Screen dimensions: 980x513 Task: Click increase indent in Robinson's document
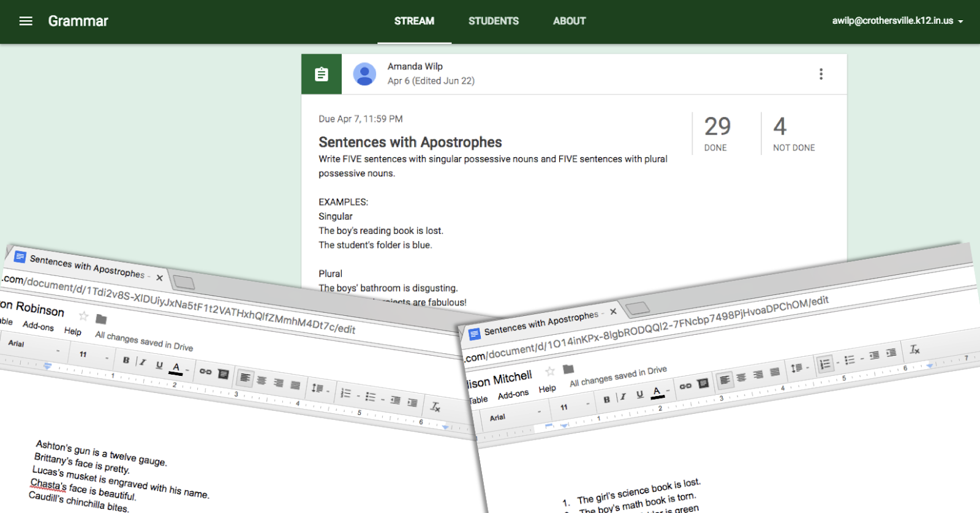[413, 403]
